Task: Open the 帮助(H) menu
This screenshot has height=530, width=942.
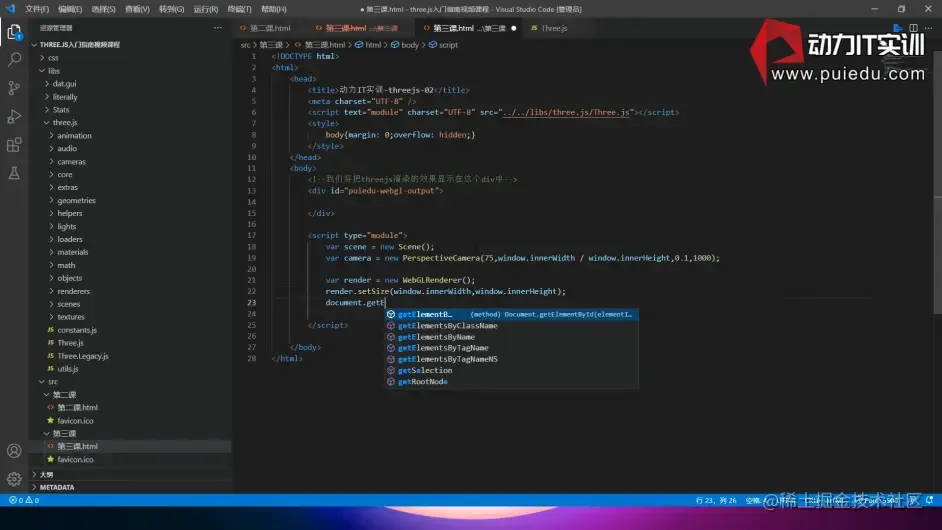Action: 273,9
